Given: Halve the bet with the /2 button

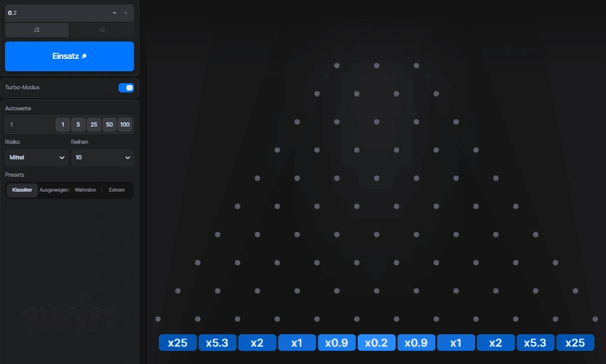Looking at the screenshot, I should 37,30.
